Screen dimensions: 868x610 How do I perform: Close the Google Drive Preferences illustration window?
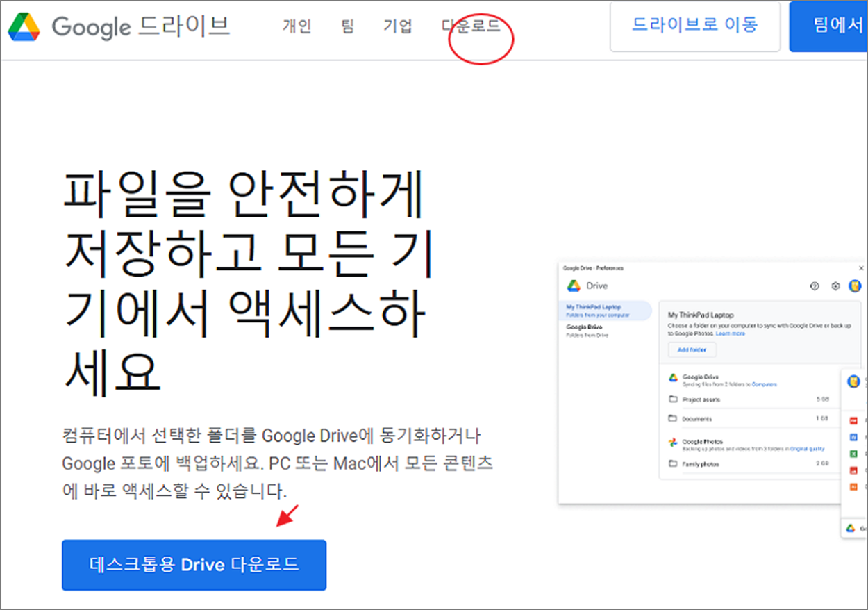pos(862,267)
